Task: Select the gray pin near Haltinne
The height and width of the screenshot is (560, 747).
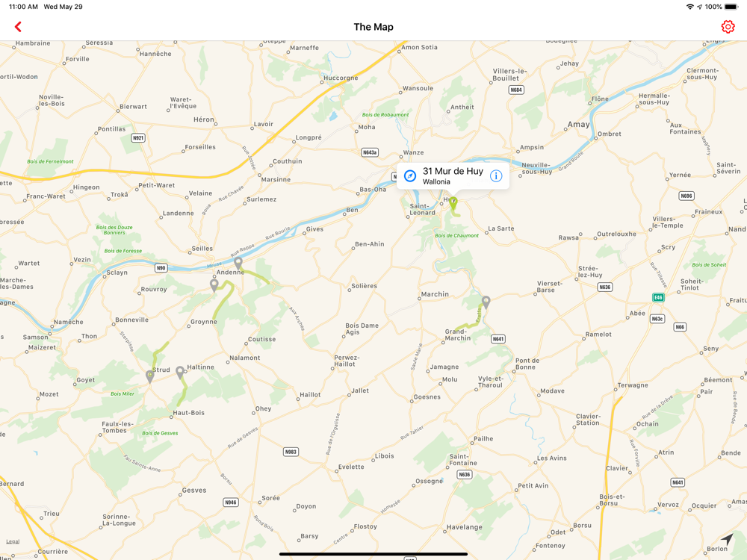Action: point(180,373)
